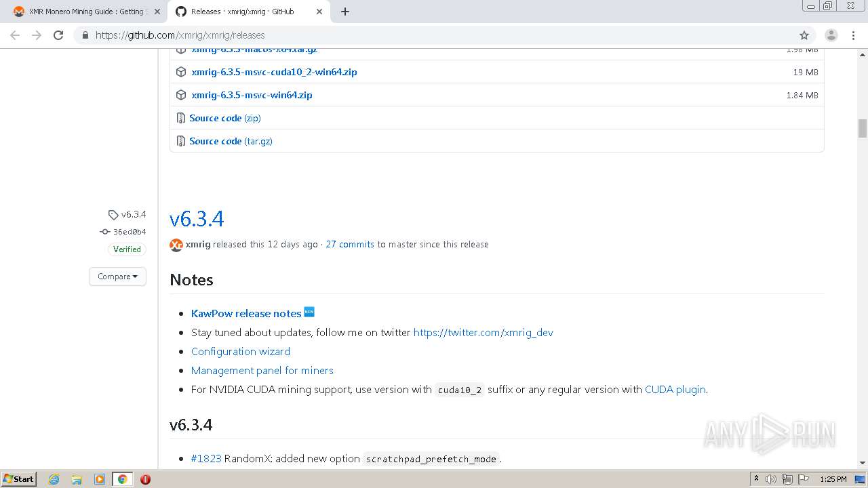Click the scrollbar up arrow
The width and height of the screenshot is (868, 488).
[863, 54]
